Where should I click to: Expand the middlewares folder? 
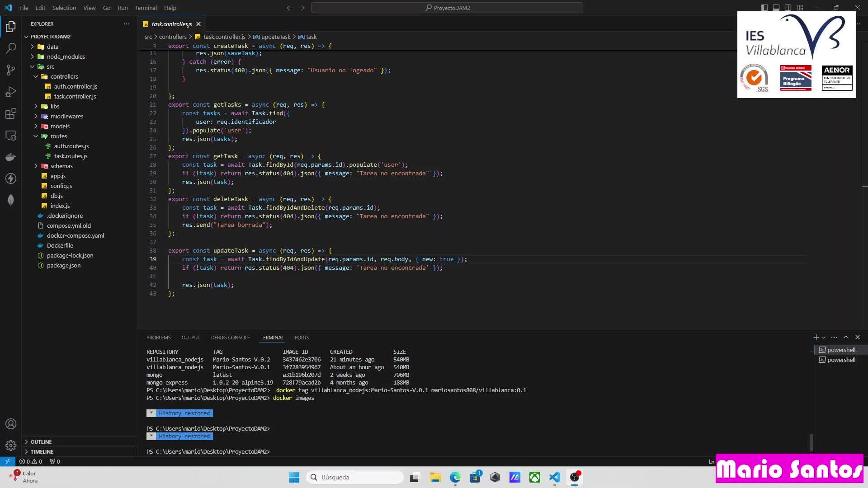point(66,116)
